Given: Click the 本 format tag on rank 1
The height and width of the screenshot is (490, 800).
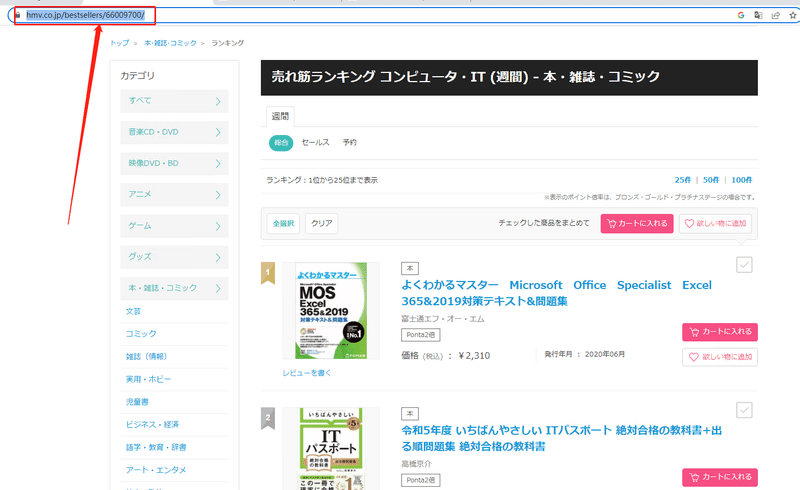Looking at the screenshot, I should click(x=410, y=268).
